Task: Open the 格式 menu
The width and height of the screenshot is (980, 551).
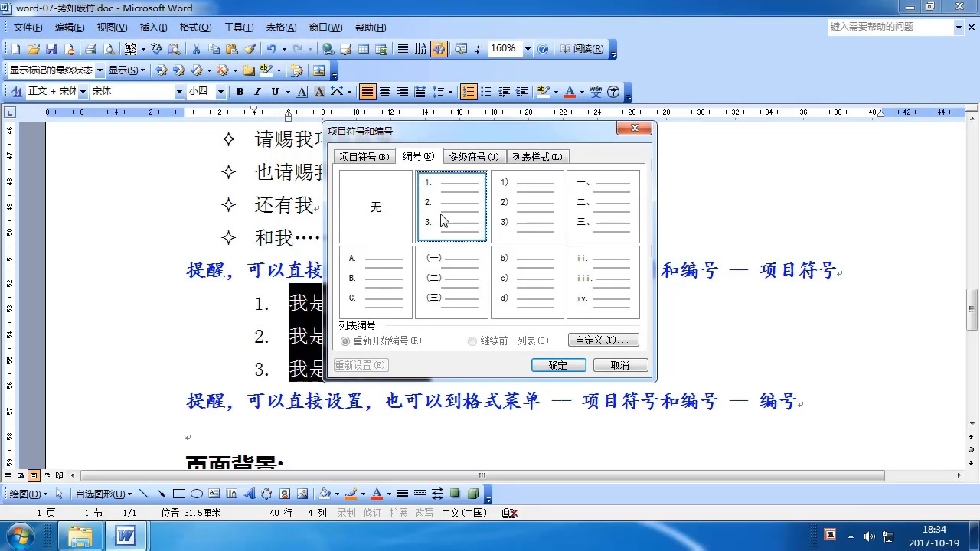Action: point(195,27)
